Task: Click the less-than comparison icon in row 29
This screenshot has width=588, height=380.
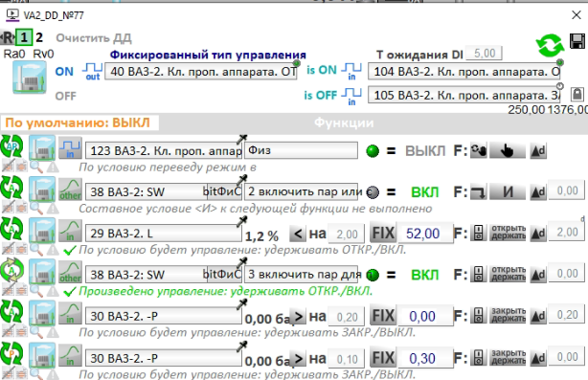Action: coord(298,234)
